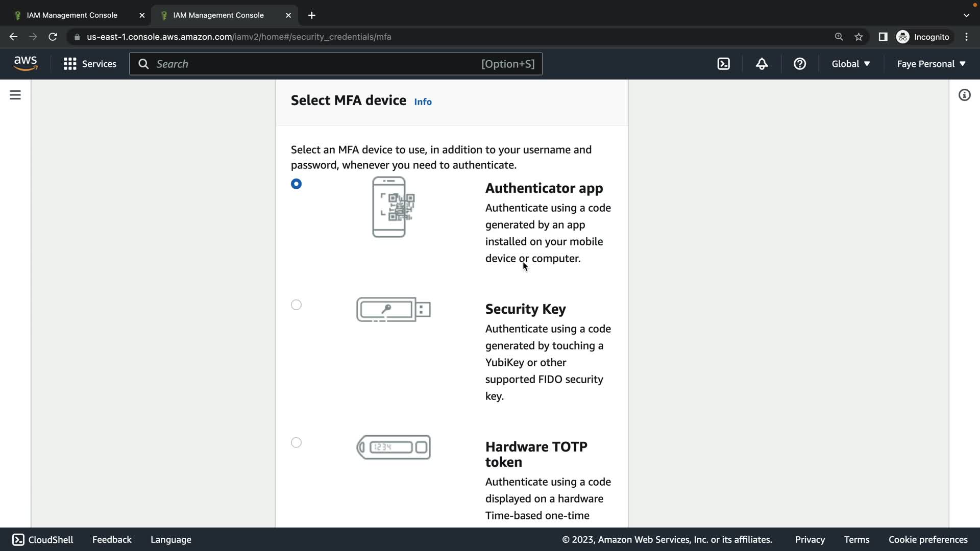
Task: Click the AWS search input field
Action: (316, 64)
